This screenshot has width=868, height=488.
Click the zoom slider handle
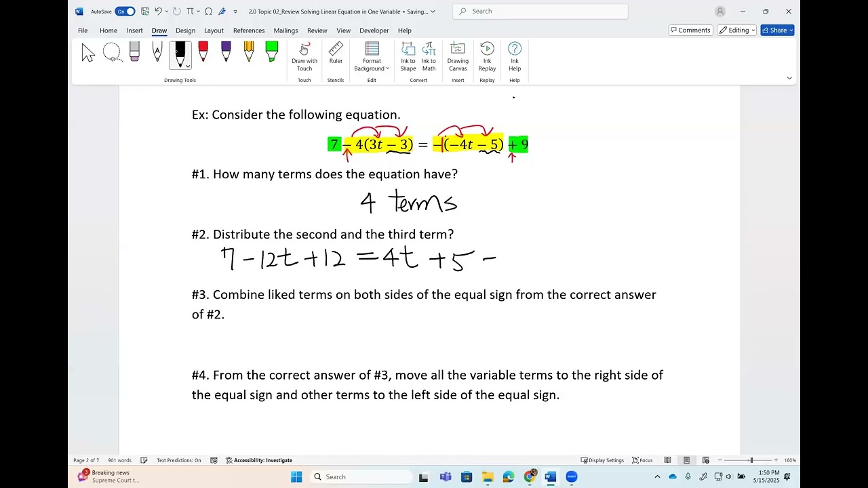[x=751, y=460]
